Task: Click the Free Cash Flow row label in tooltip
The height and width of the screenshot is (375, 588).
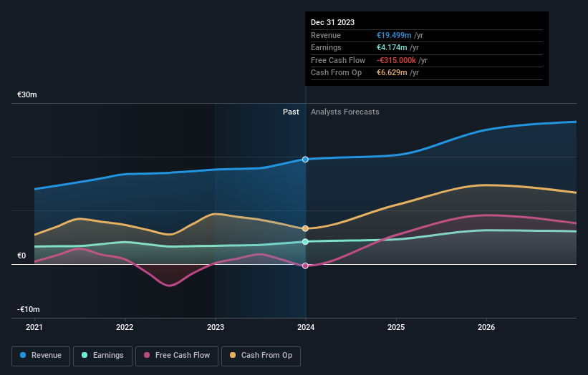Action: pyautogui.click(x=338, y=60)
